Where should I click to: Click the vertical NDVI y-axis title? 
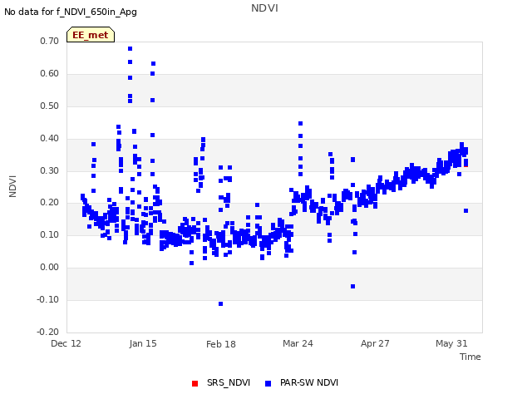click(x=12, y=186)
